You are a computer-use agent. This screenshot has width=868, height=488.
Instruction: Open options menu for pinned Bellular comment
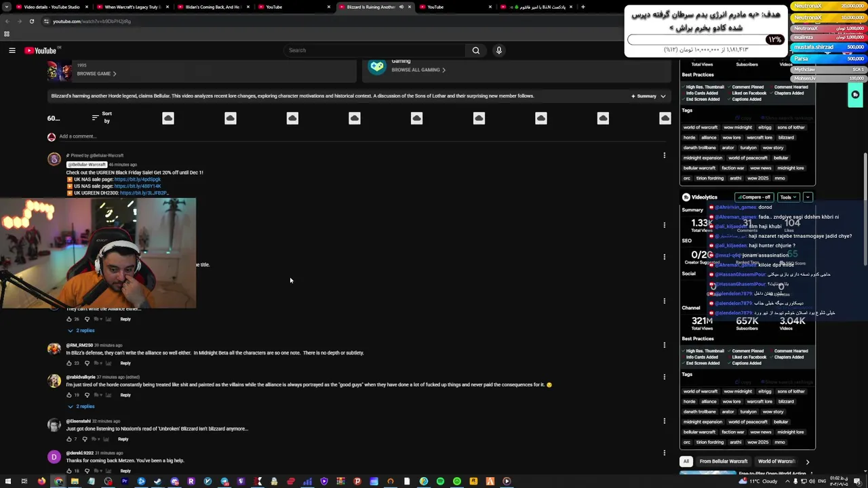pyautogui.click(x=664, y=155)
